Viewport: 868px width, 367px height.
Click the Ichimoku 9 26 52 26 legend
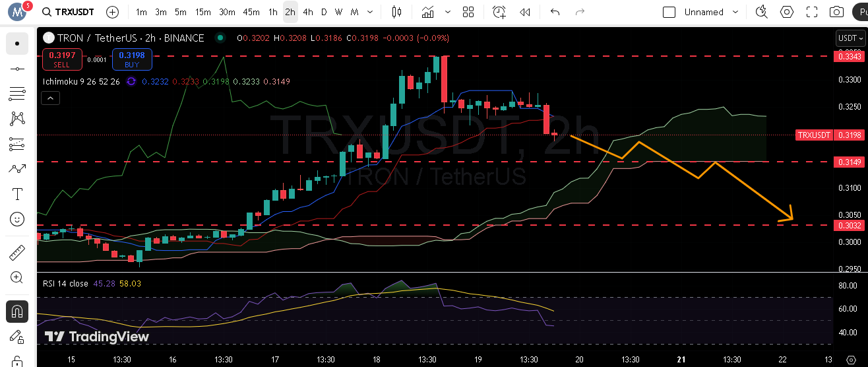pyautogui.click(x=81, y=81)
